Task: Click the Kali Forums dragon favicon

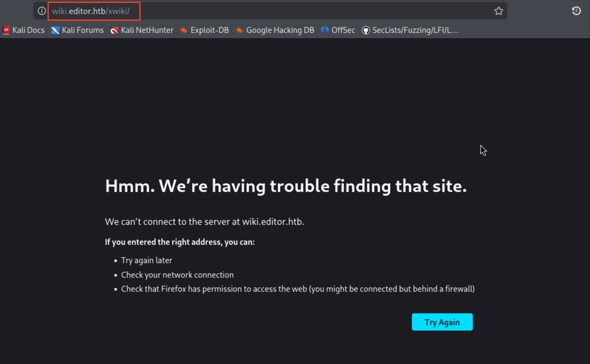Action: 55,30
